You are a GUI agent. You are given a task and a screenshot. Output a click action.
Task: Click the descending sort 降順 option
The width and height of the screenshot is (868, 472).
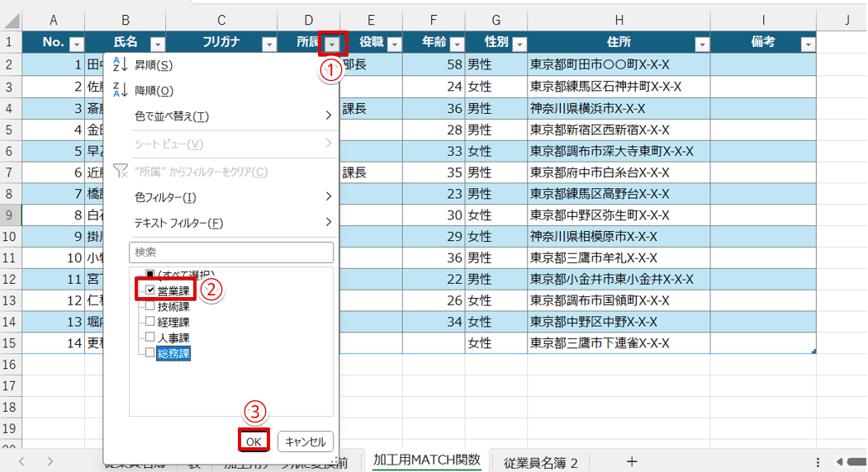(x=153, y=91)
